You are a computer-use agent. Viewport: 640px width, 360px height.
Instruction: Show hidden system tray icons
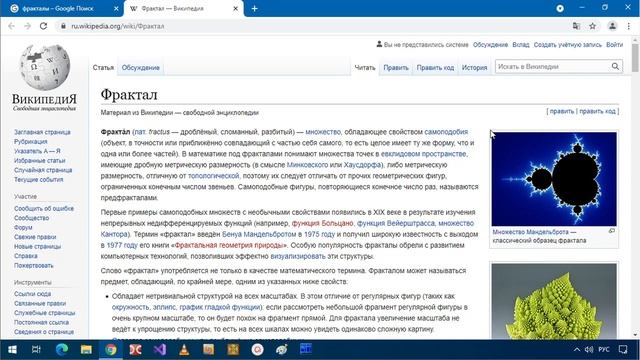pos(577,350)
